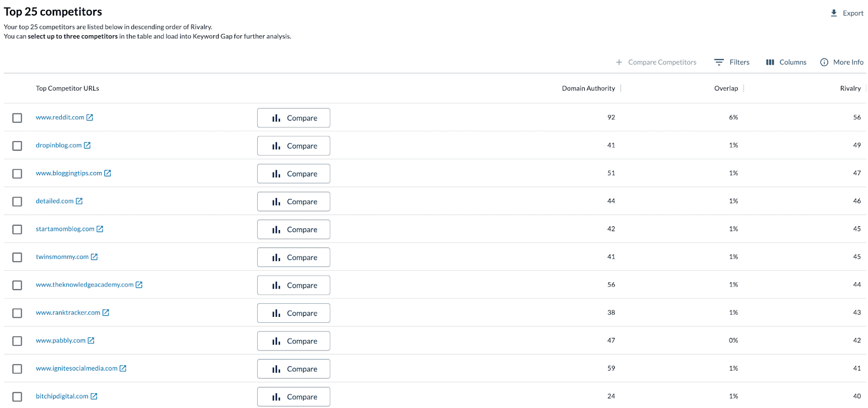Image resolution: width=868 pixels, height=408 pixels.
Task: Open the www.ignitesocialmedia.com link
Action: [x=76, y=368]
